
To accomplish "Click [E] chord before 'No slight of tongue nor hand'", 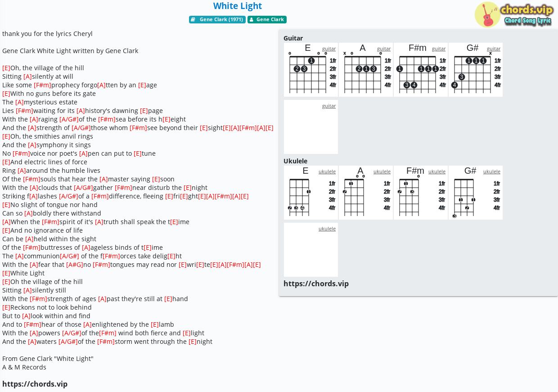I will tap(6, 205).
